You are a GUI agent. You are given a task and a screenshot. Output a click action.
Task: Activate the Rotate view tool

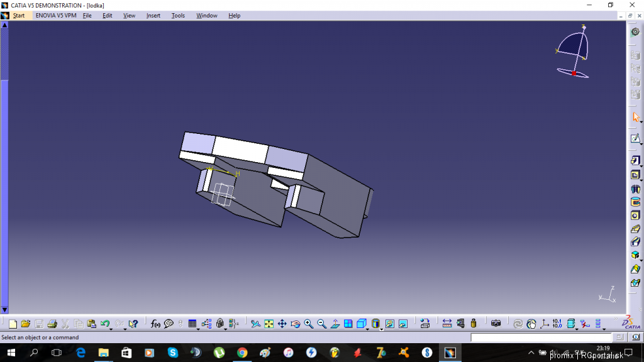pos(296,324)
